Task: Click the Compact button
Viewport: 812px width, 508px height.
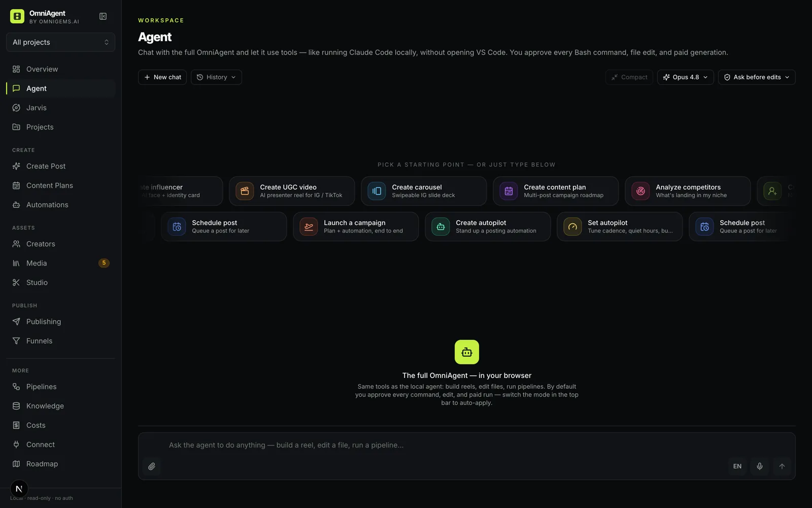Action: tap(629, 77)
